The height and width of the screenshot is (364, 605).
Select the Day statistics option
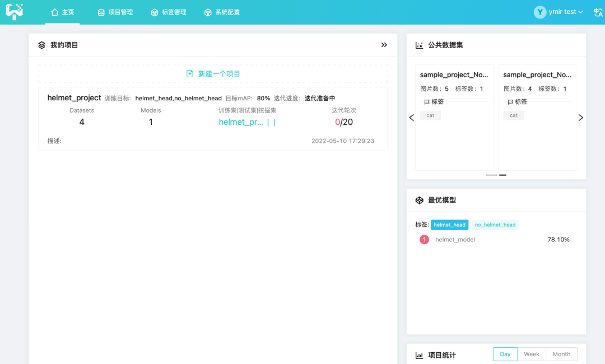click(x=505, y=354)
